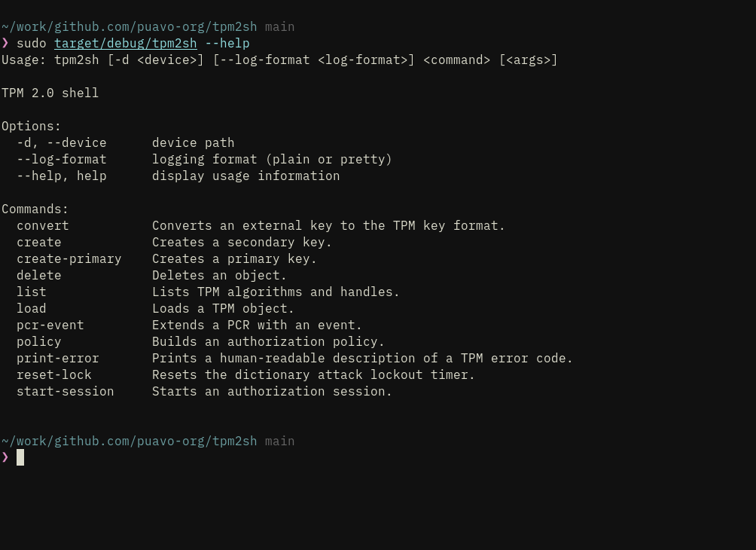
Task: Click the pink prompt arrow beside sudo
Action: tap(5, 43)
